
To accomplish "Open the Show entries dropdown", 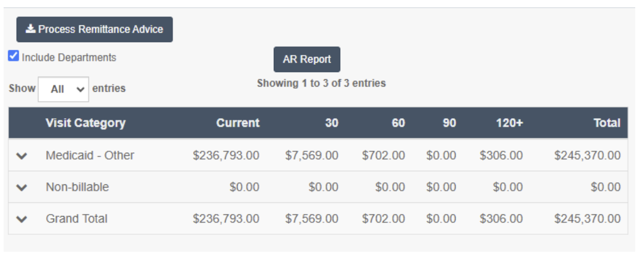I will pos(63,89).
